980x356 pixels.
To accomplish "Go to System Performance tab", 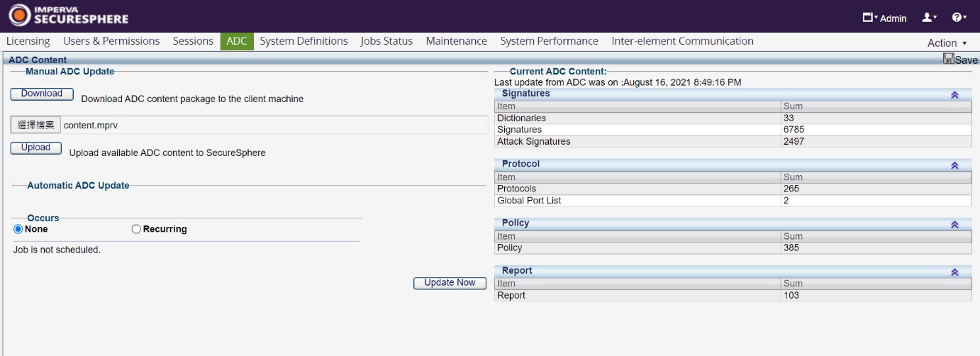I will [x=549, y=41].
